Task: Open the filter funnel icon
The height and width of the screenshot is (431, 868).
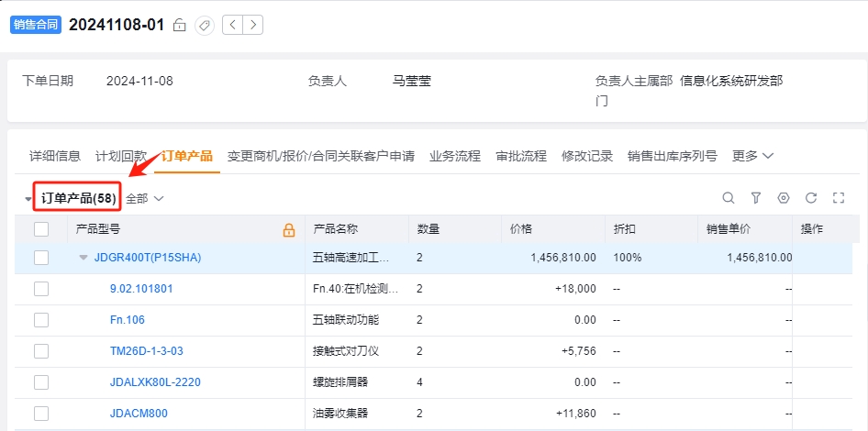Action: pos(756,198)
